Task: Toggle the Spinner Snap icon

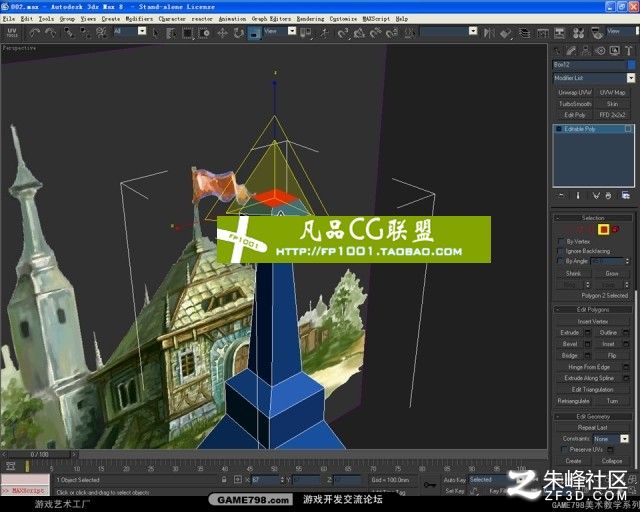Action: tap(392, 33)
